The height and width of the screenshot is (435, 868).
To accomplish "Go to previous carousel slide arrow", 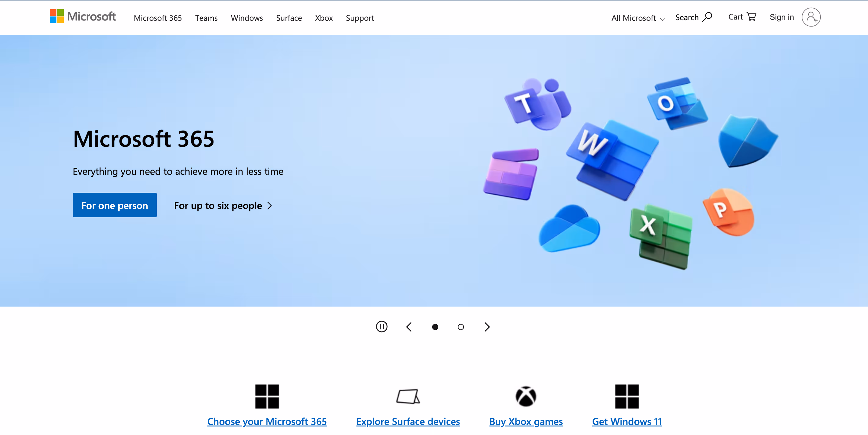I will (x=409, y=327).
